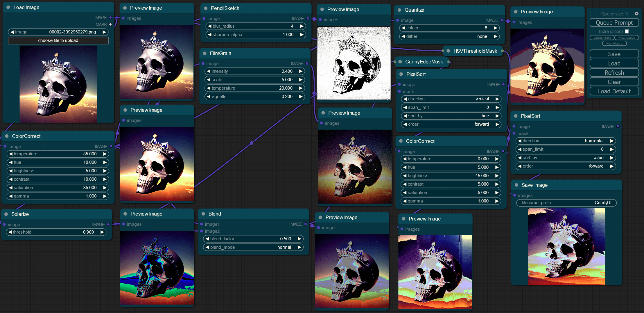Switch PixelSort sort_by hue to next option

[x=497, y=116]
